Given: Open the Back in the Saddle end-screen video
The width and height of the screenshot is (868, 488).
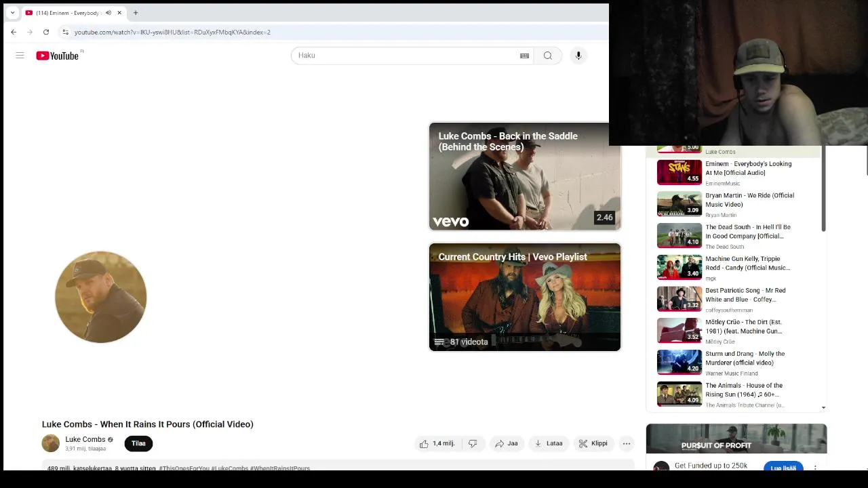Looking at the screenshot, I should (525, 176).
